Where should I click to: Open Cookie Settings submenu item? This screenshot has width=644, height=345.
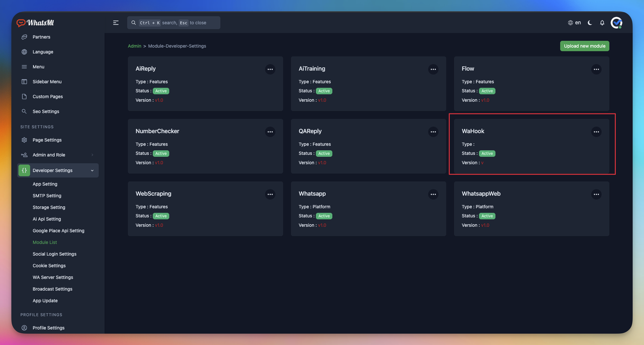[49, 265]
